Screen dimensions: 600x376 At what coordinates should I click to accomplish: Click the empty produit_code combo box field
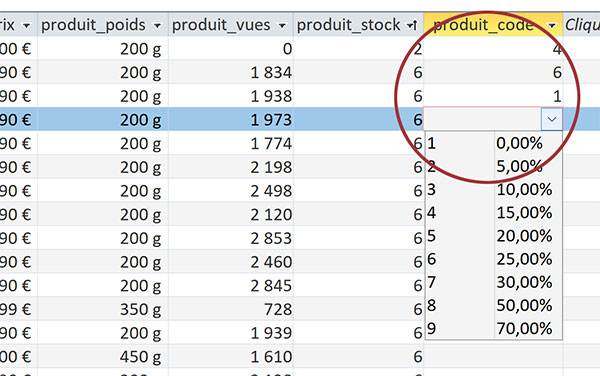[x=483, y=119]
